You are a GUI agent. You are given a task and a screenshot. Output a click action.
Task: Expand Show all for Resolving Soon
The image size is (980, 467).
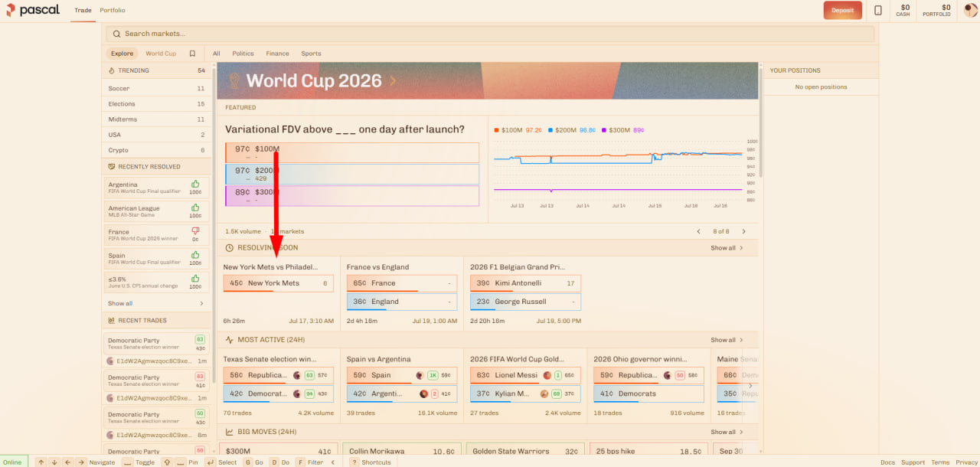coord(727,248)
